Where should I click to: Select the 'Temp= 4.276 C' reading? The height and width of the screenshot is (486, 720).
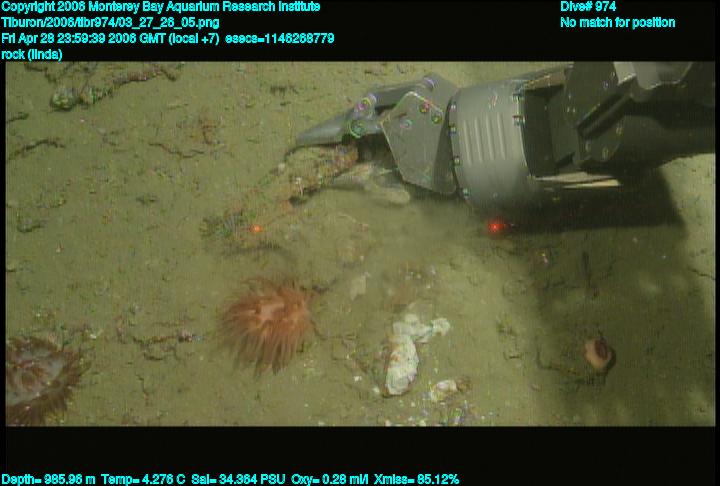[143, 479]
